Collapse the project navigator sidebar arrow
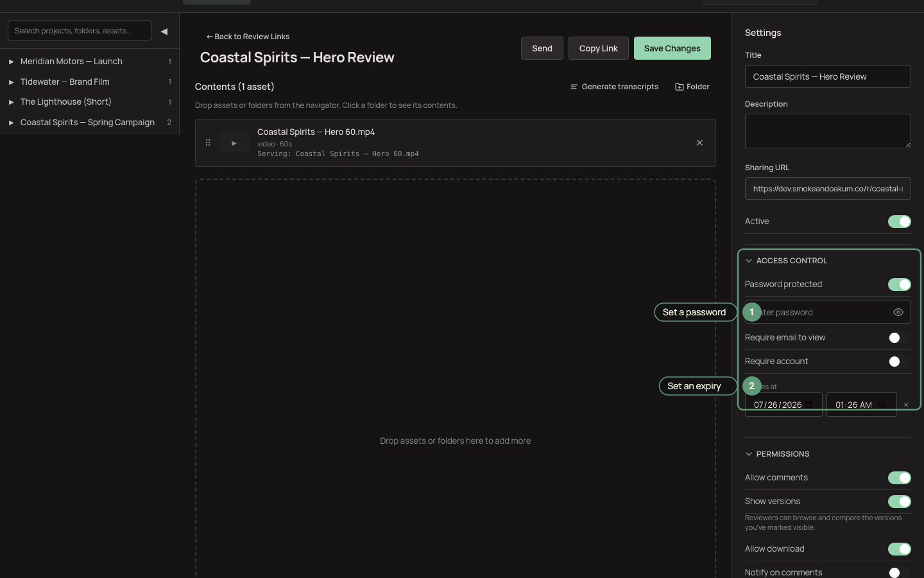924x578 pixels. click(164, 31)
